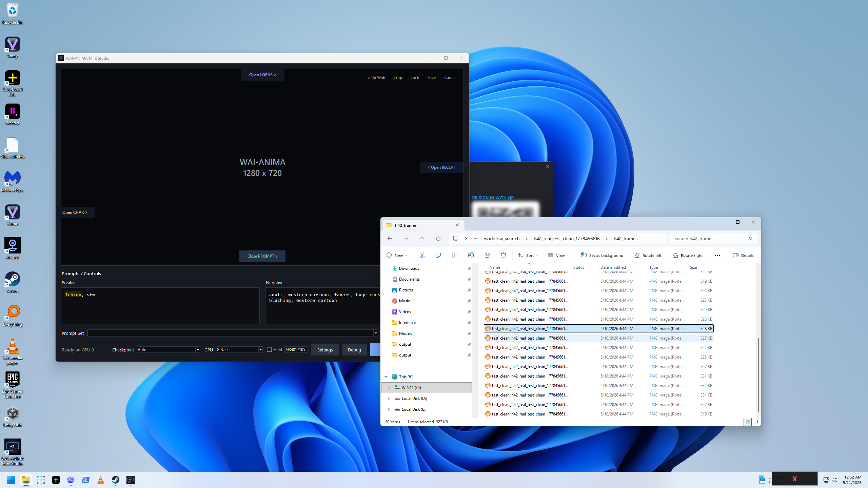Click the Steam icon in the taskbar
868x488 pixels.
[x=116, y=480]
